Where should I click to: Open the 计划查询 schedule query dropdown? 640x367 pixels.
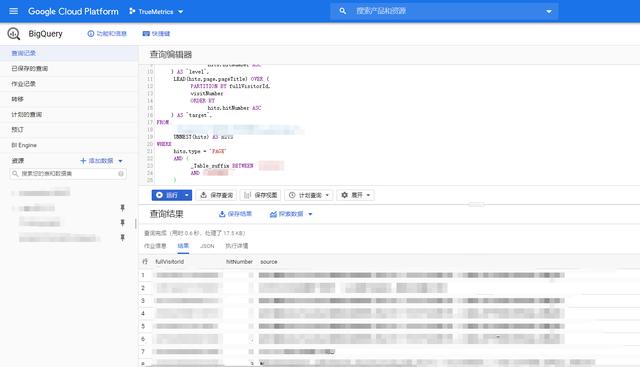pos(309,195)
